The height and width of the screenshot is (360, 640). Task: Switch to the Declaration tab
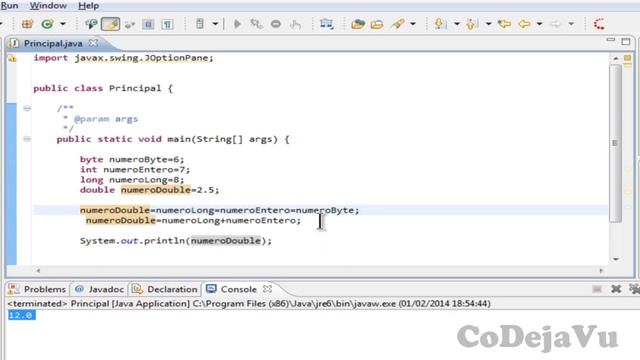coord(165,289)
